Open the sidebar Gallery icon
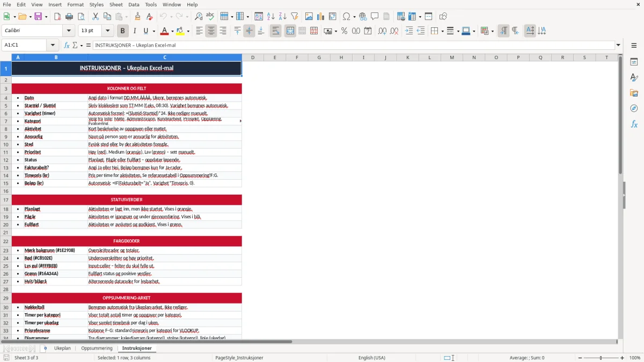Screen dimensions: 644x362 (x=634, y=93)
